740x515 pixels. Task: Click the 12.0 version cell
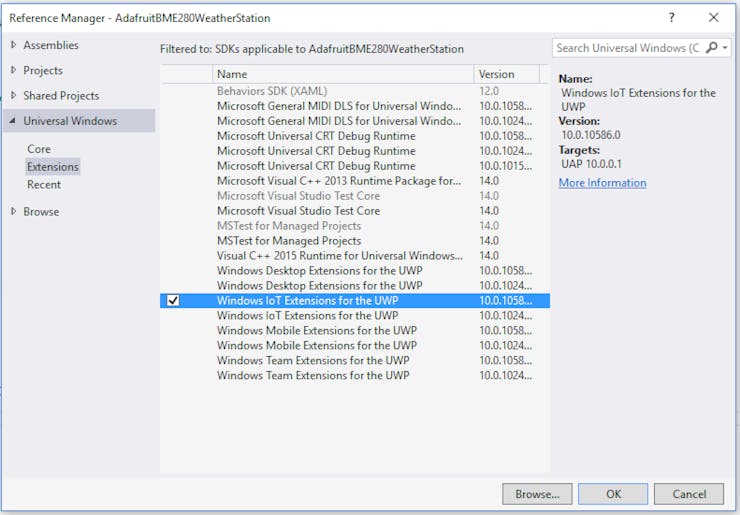tap(489, 91)
